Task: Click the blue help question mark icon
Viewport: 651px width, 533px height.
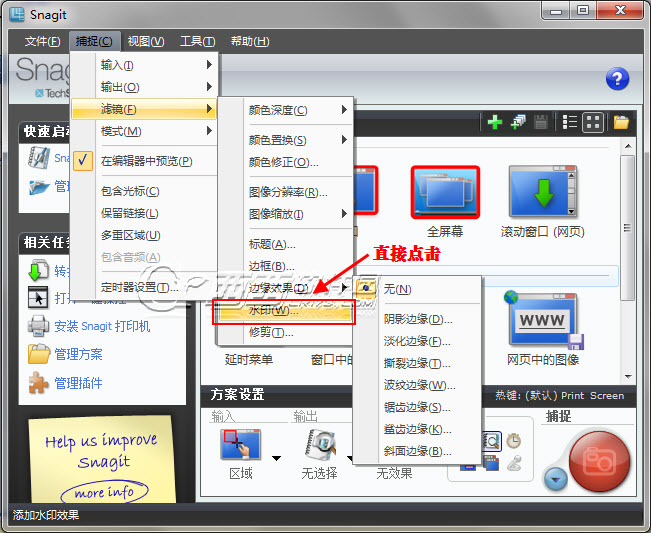Action: (x=617, y=79)
